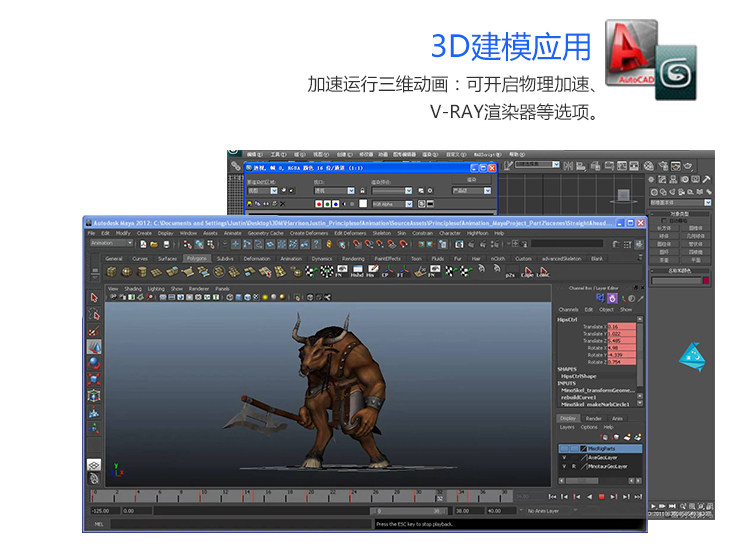Open the Create Deformers menu
The image size is (750, 557).
tap(309, 233)
